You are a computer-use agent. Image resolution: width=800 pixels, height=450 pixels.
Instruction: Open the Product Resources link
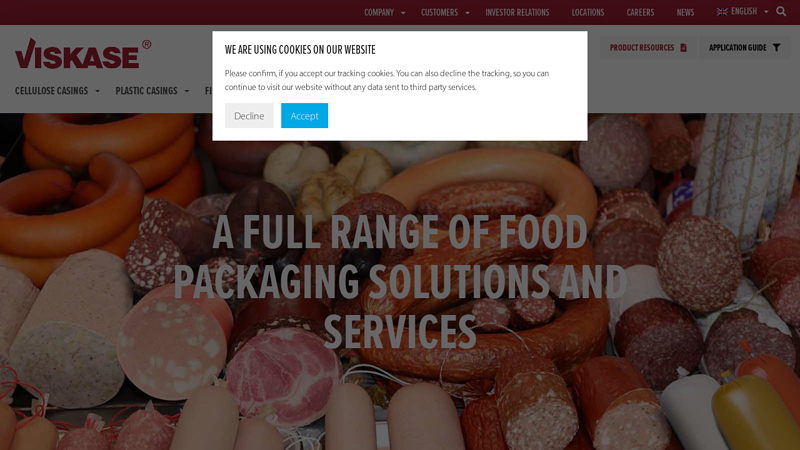[642, 47]
